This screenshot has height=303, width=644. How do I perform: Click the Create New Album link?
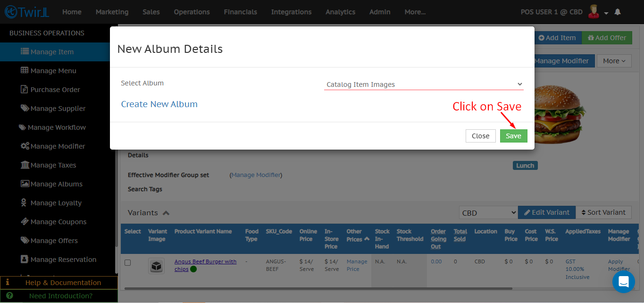tap(159, 104)
